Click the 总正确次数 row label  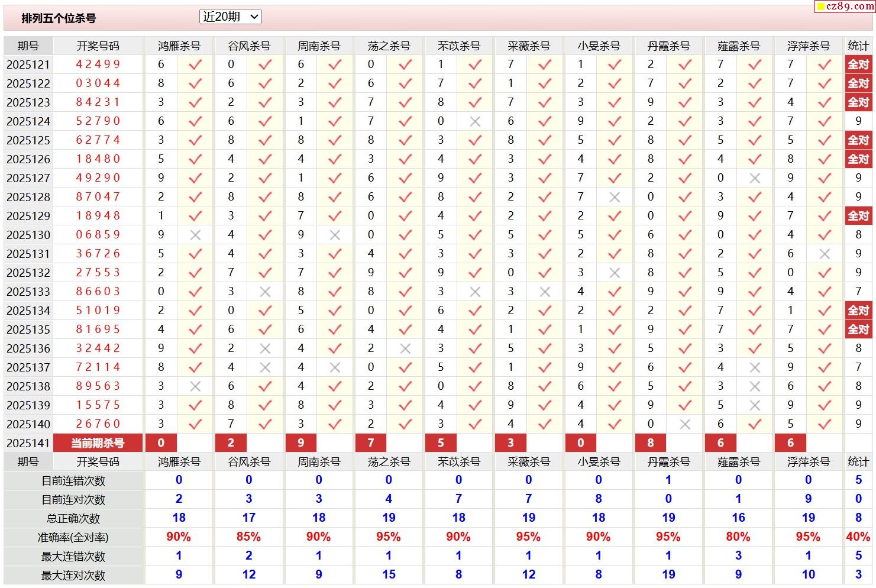coord(73,519)
